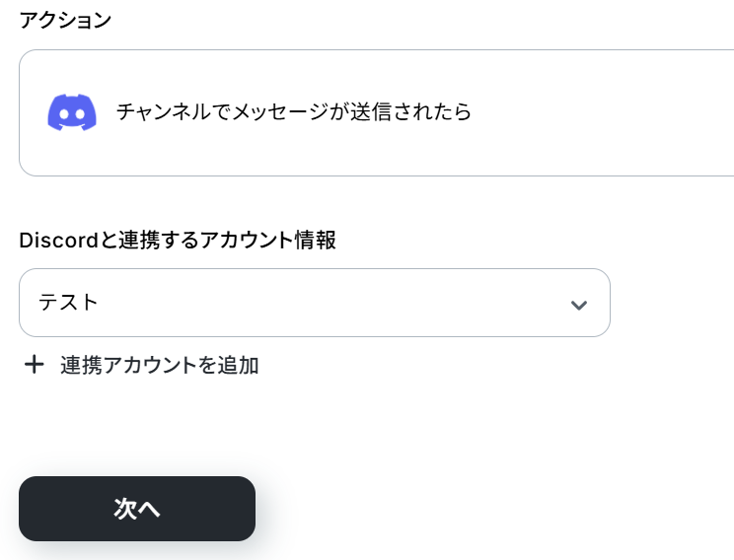The height and width of the screenshot is (560, 734).
Task: Select the テスト account field
Action: [x=315, y=303]
